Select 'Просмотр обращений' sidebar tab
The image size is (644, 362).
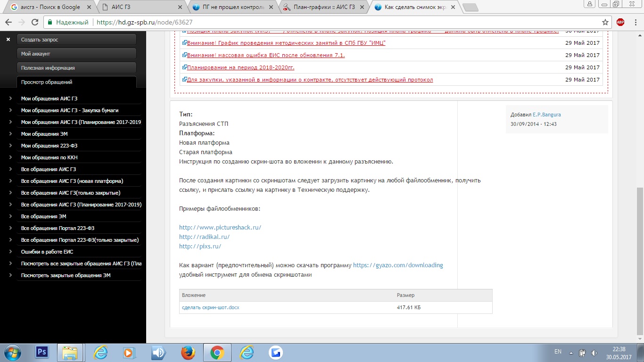(76, 82)
